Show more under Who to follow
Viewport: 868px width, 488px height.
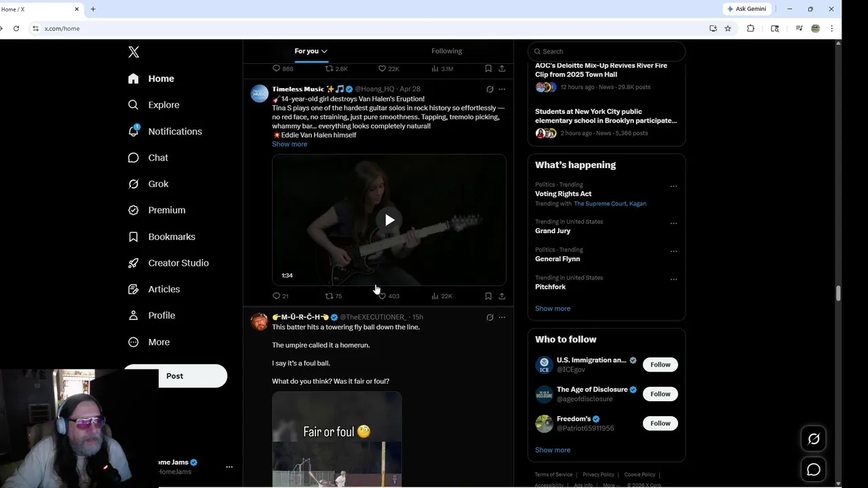(x=553, y=450)
